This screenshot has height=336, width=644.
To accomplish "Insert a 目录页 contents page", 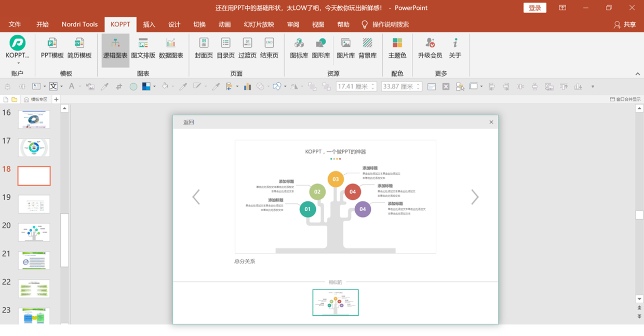I will 225,48.
